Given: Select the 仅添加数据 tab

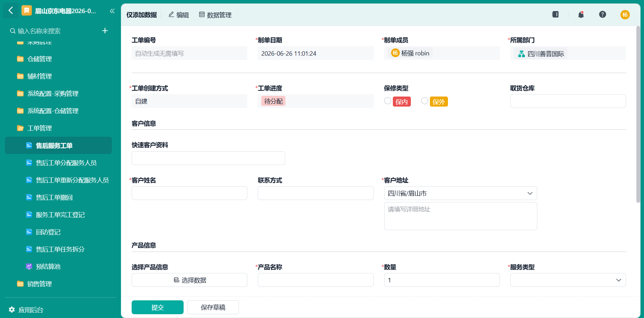Looking at the screenshot, I should point(141,15).
